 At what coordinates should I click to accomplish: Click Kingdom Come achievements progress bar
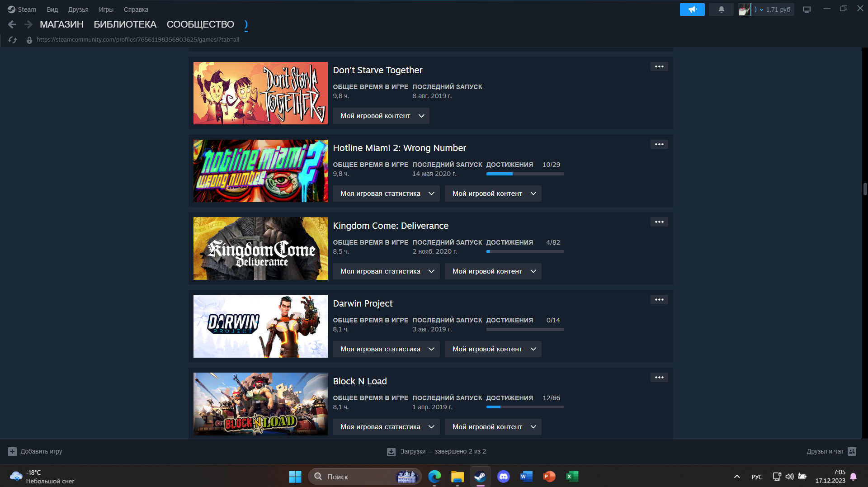(525, 251)
